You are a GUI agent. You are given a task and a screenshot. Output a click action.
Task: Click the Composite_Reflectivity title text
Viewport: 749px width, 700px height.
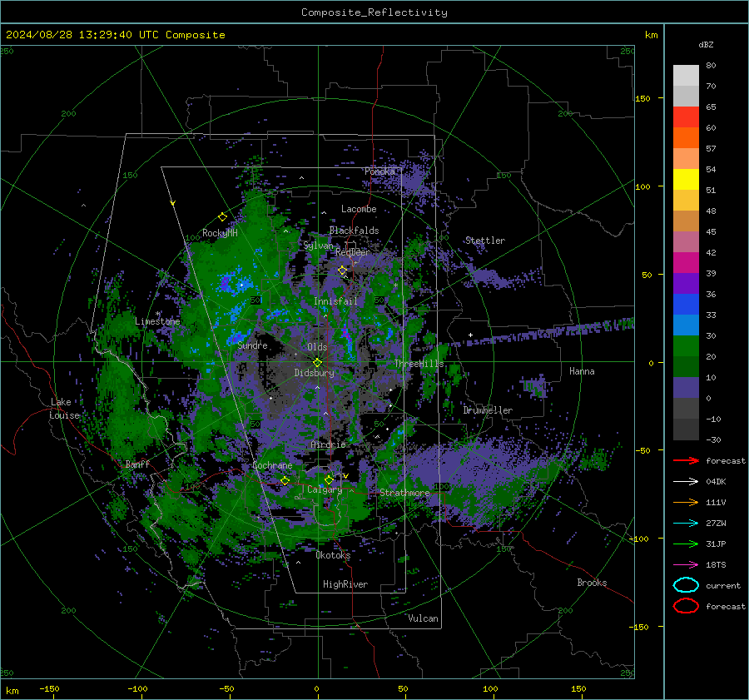(x=374, y=12)
